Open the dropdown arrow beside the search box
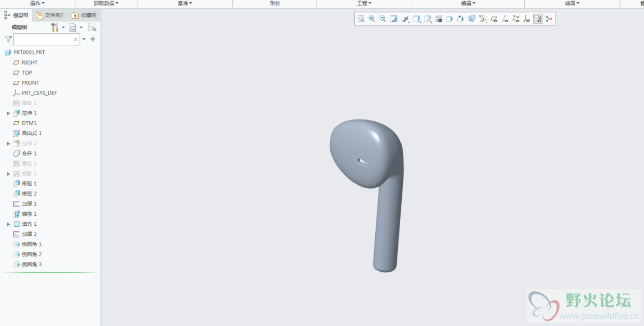Viewport: 644px width, 326px height. 84,39
